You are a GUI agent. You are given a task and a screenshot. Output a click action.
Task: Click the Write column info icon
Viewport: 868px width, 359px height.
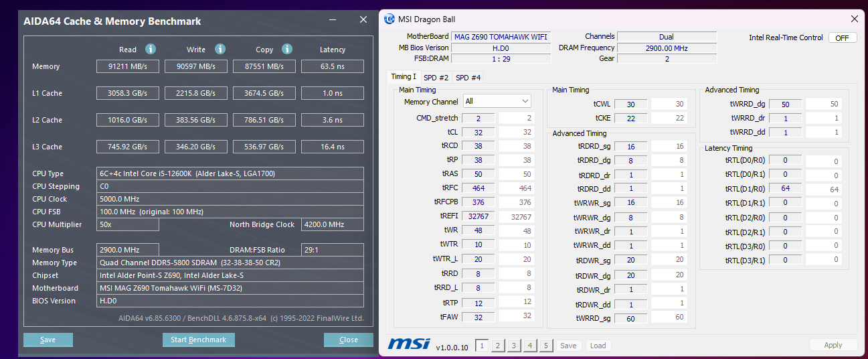[220, 49]
